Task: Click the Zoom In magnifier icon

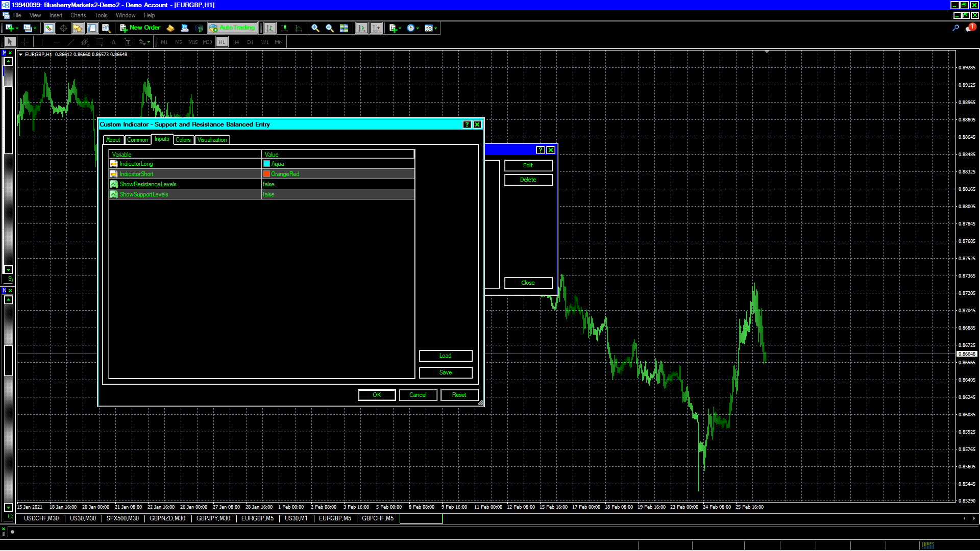Action: coord(315,28)
